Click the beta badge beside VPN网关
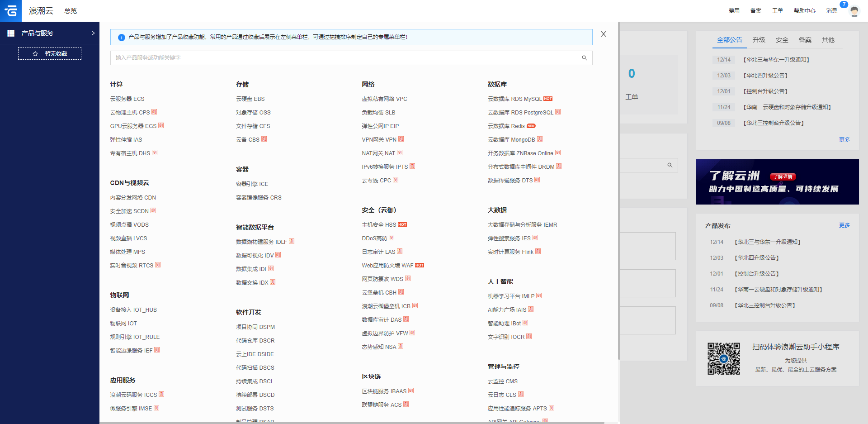This screenshot has height=424, width=868. point(401,139)
